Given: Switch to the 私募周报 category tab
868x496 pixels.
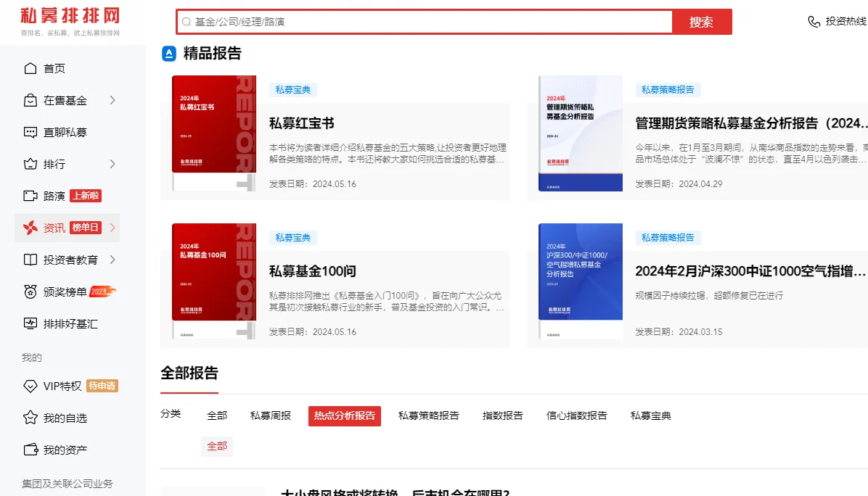Looking at the screenshot, I should click(x=270, y=416).
